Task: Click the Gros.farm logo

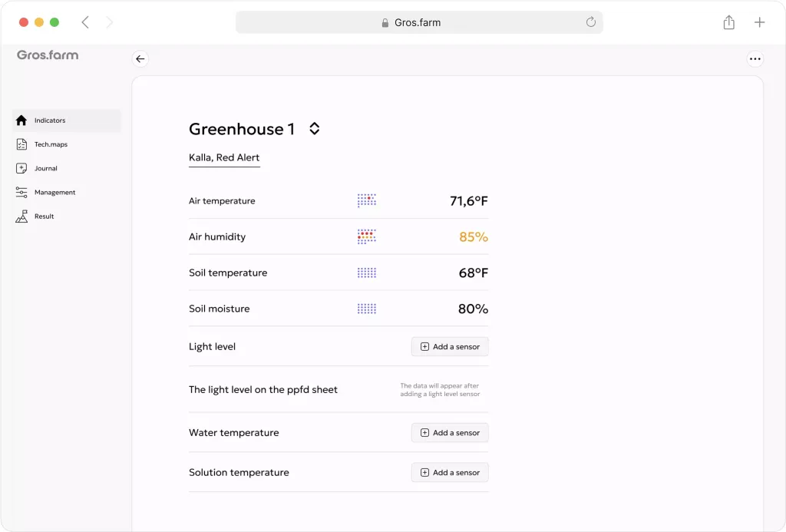Action: tap(48, 55)
